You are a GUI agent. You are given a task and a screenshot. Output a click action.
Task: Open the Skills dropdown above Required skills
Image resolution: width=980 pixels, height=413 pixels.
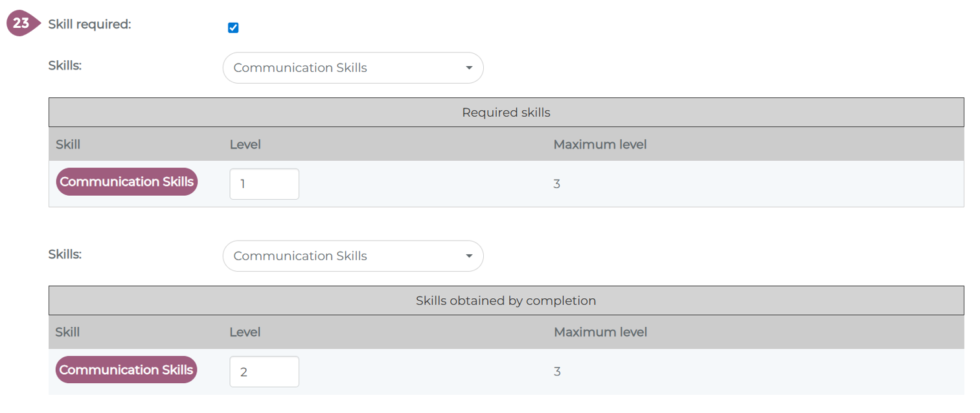353,68
